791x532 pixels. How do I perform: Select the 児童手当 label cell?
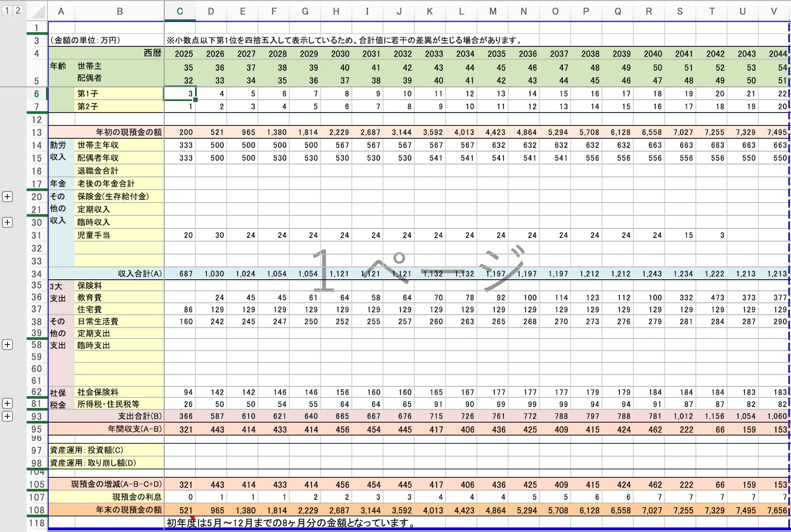(x=119, y=235)
